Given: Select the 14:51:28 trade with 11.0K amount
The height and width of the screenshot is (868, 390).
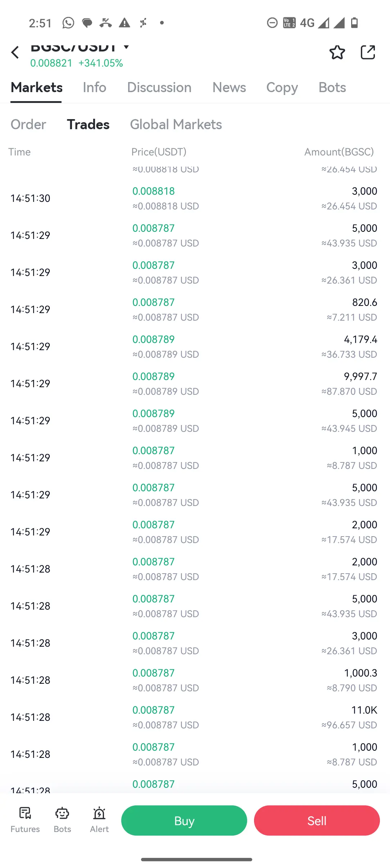Looking at the screenshot, I should pyautogui.click(x=195, y=717).
